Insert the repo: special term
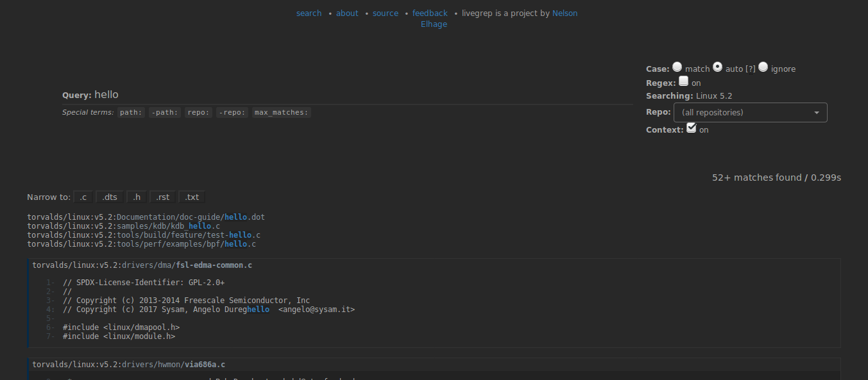This screenshot has height=380, width=868. 198,113
